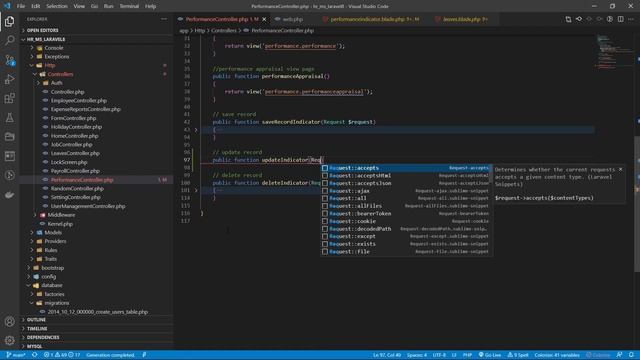Open PayrollController.php in explorer

point(75,171)
